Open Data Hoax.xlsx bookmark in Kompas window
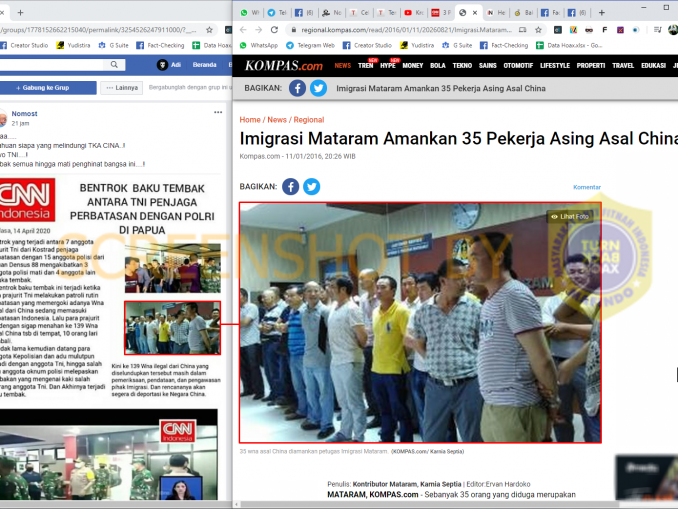The image size is (678, 509). click(x=569, y=45)
